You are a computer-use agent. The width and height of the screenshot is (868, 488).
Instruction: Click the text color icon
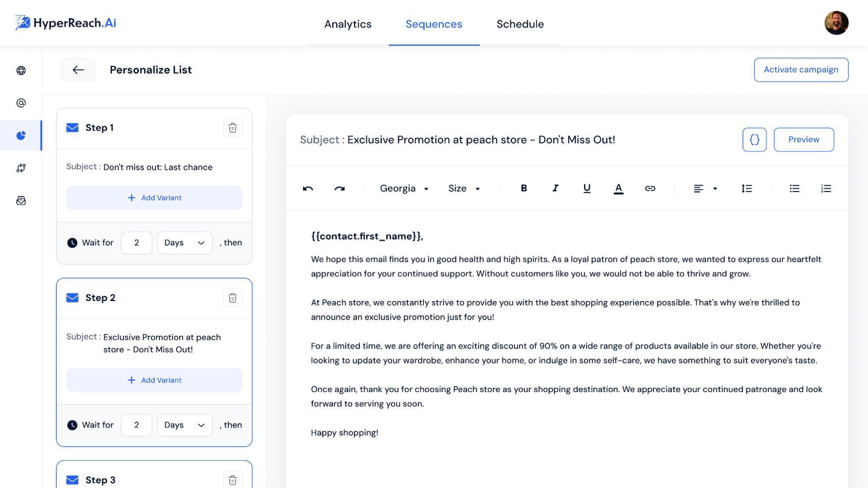pos(618,188)
